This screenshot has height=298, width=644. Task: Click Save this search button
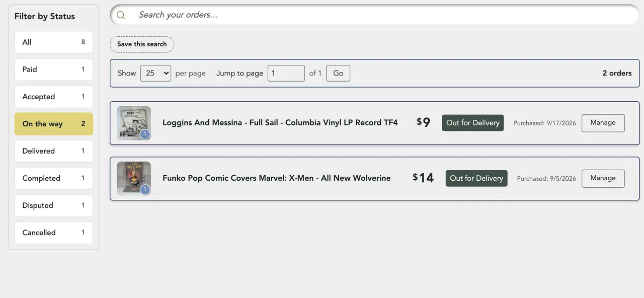(x=142, y=44)
